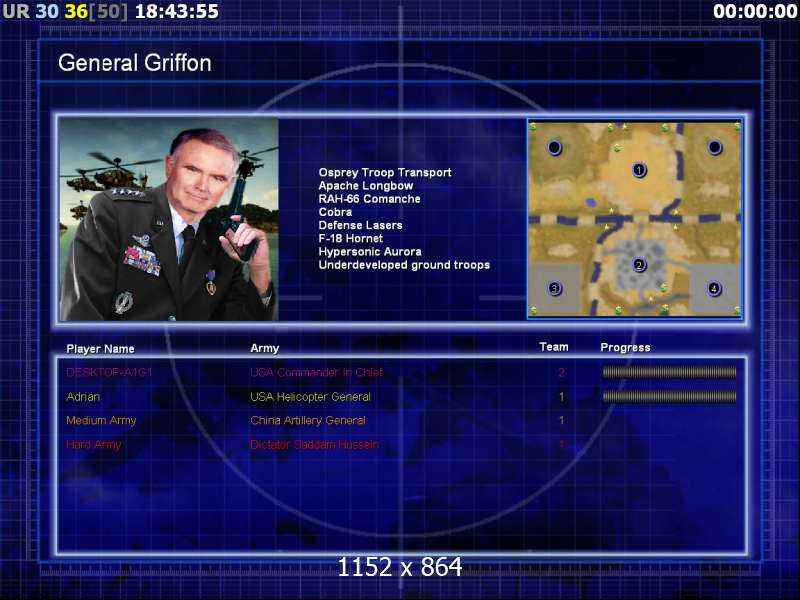Select player name "Adrian"

pos(83,396)
